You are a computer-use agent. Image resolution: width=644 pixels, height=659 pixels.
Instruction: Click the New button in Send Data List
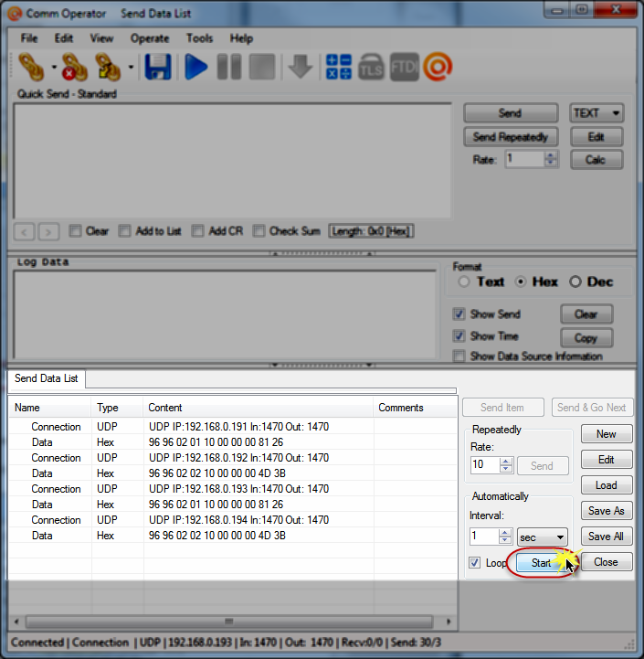[x=607, y=434]
